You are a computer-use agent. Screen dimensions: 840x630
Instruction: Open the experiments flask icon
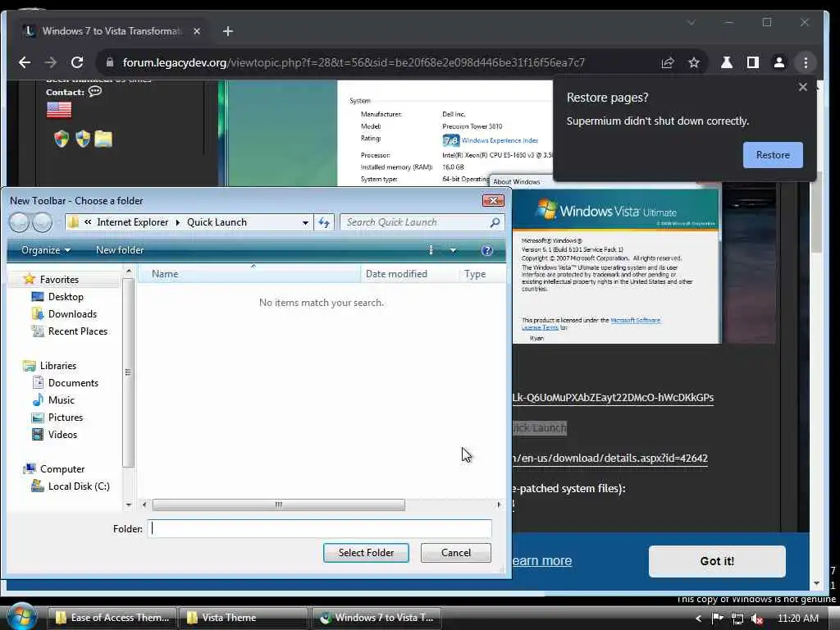coord(727,62)
